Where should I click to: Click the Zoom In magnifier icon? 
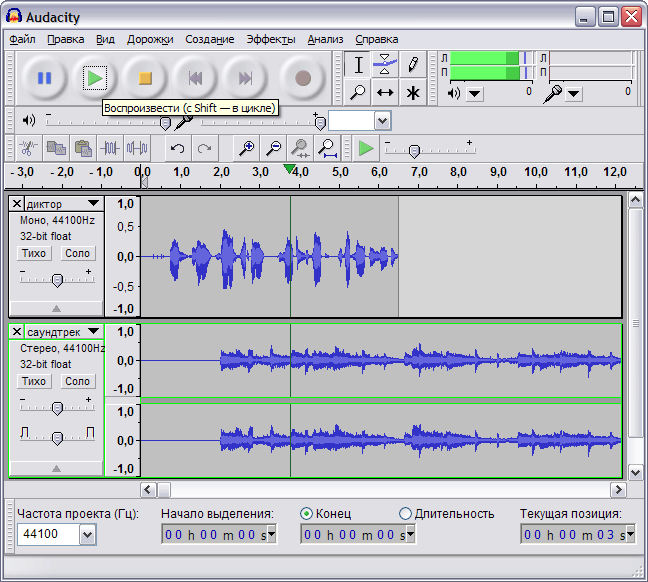246,149
